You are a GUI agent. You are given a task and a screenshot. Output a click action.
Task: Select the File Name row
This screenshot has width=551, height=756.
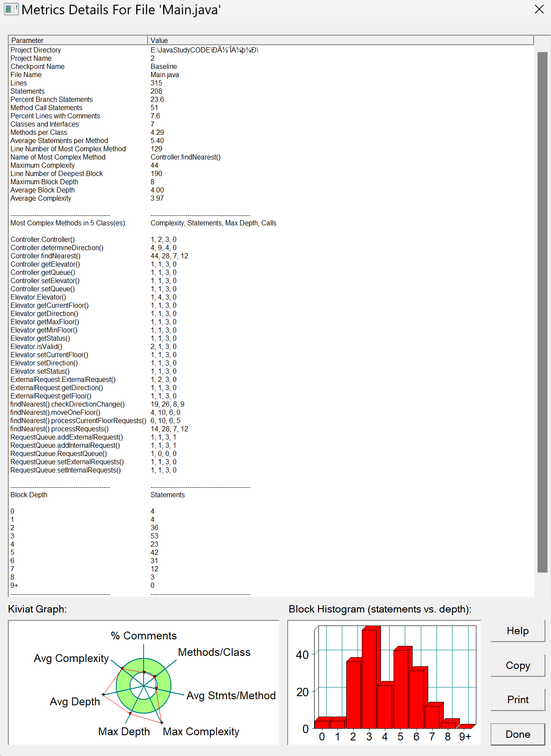[x=271, y=75]
